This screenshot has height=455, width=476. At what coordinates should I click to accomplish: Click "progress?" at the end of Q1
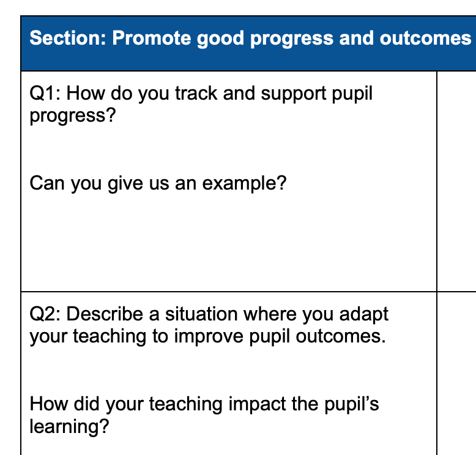click(x=72, y=116)
